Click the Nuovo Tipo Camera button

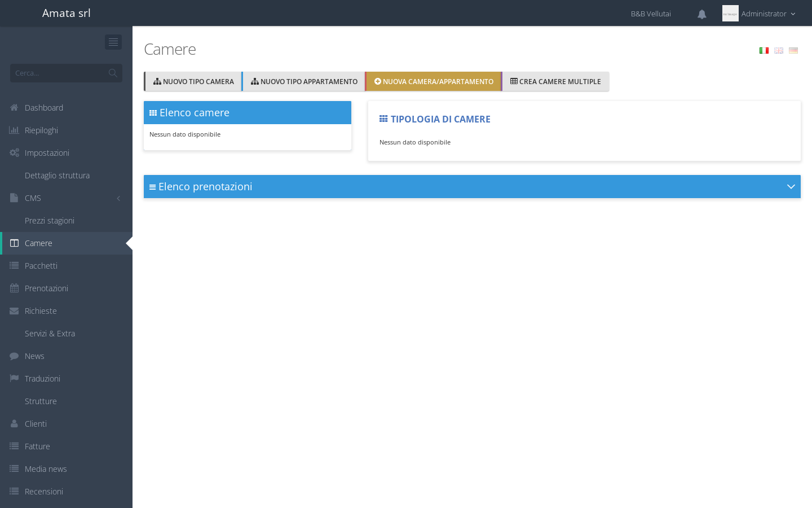[x=193, y=81]
